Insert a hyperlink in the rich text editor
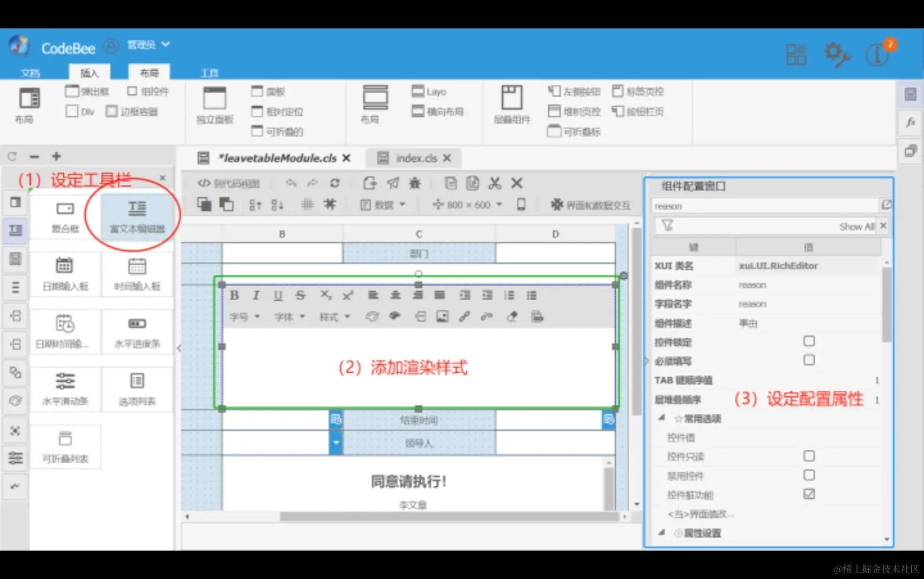This screenshot has height=579, width=924. pos(464,316)
